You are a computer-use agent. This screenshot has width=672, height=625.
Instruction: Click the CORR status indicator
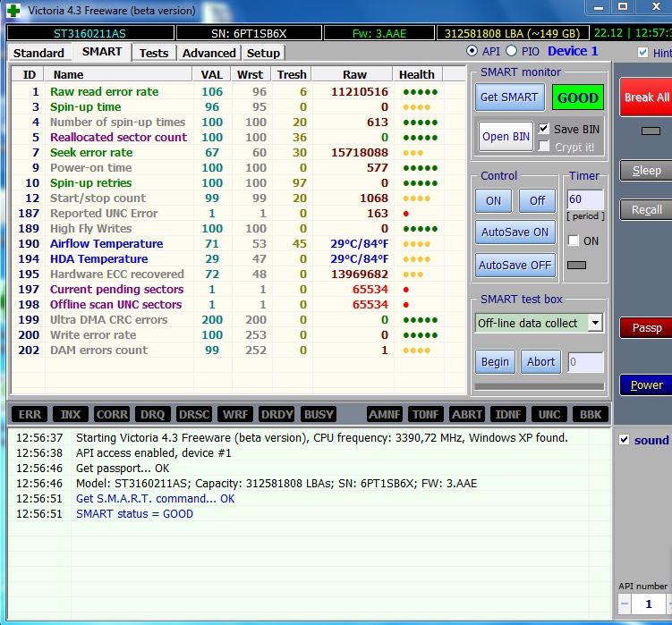click(112, 414)
